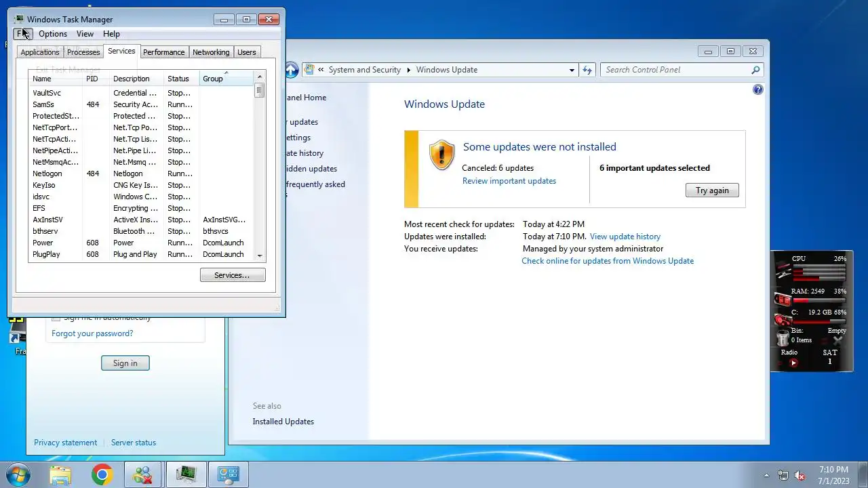The image size is (868, 488).
Task: Click the empty-bin X icon in gadget
Action: [x=837, y=340]
